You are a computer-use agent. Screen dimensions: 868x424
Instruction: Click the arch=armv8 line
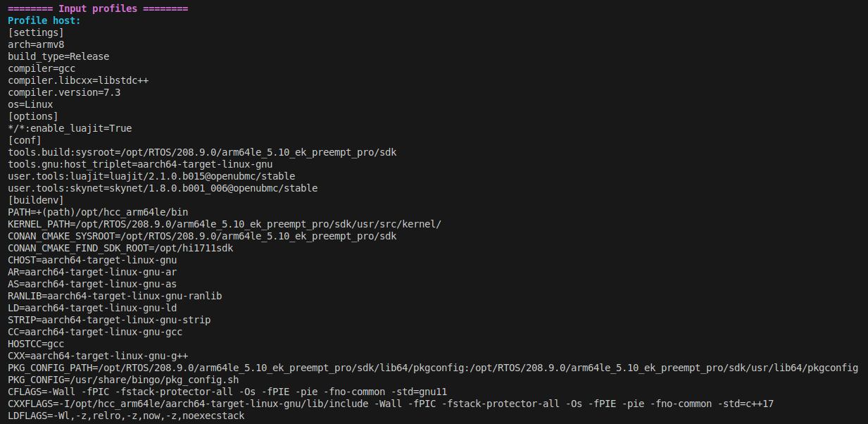[36, 44]
